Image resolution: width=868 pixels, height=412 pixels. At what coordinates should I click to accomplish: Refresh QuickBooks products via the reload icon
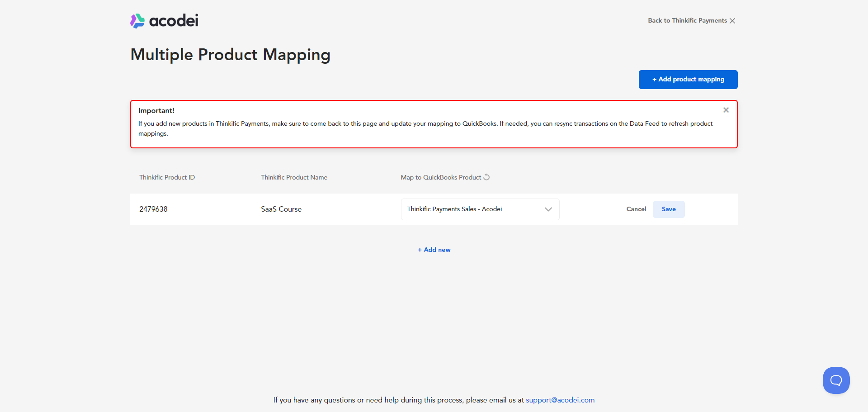tap(486, 177)
